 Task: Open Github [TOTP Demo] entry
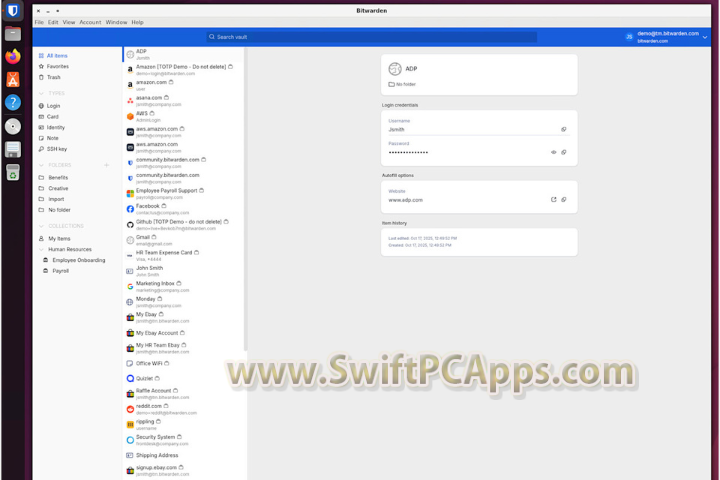(184, 225)
